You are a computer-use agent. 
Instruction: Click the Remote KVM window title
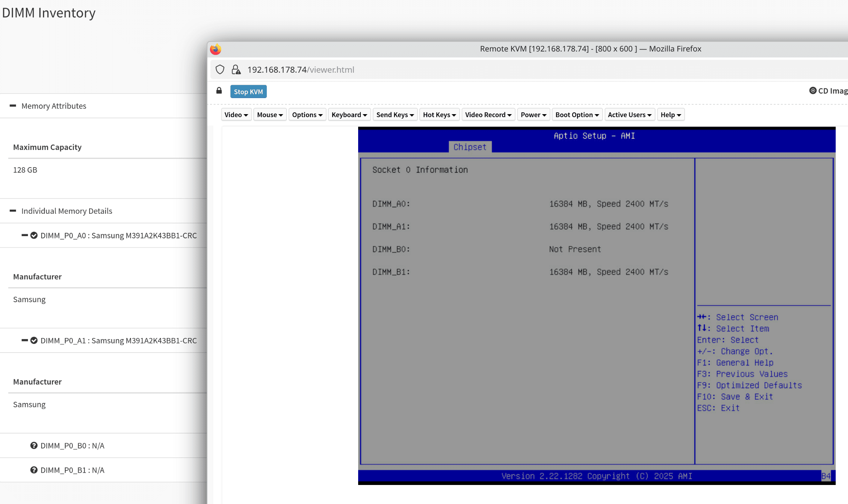click(591, 49)
